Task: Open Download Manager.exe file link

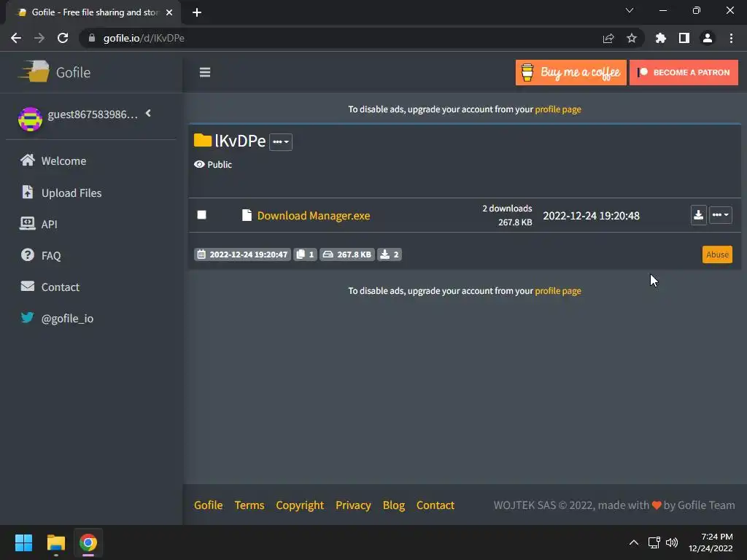Action: 314,215
